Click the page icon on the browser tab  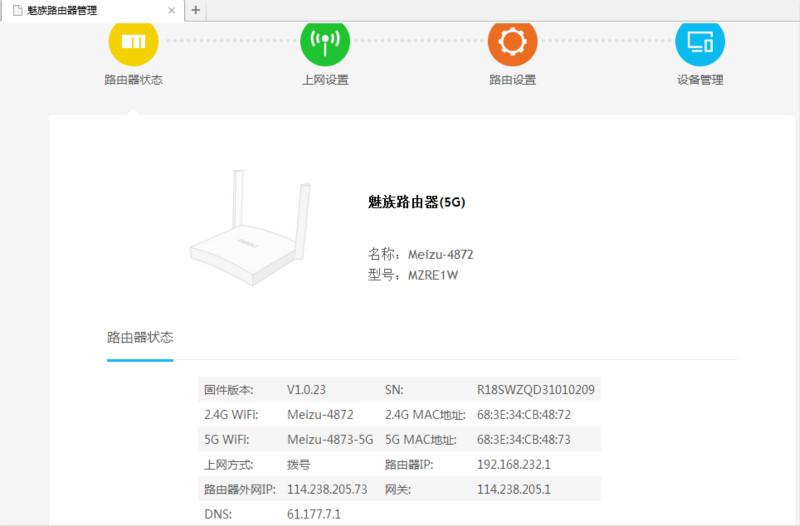18,10
